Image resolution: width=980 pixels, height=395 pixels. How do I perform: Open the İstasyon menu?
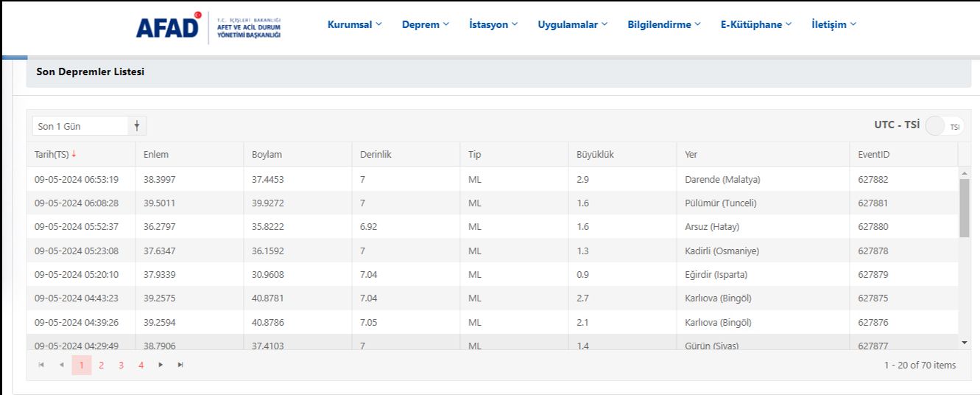493,24
